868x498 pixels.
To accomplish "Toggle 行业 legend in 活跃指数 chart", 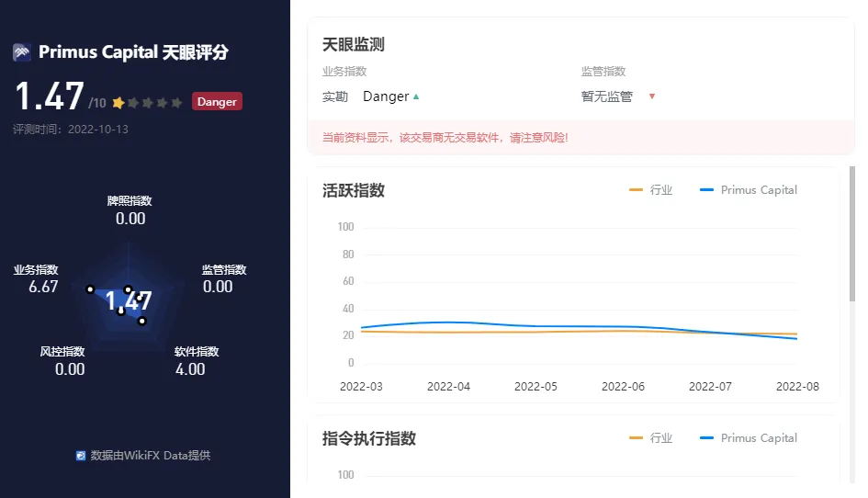I will coord(651,190).
